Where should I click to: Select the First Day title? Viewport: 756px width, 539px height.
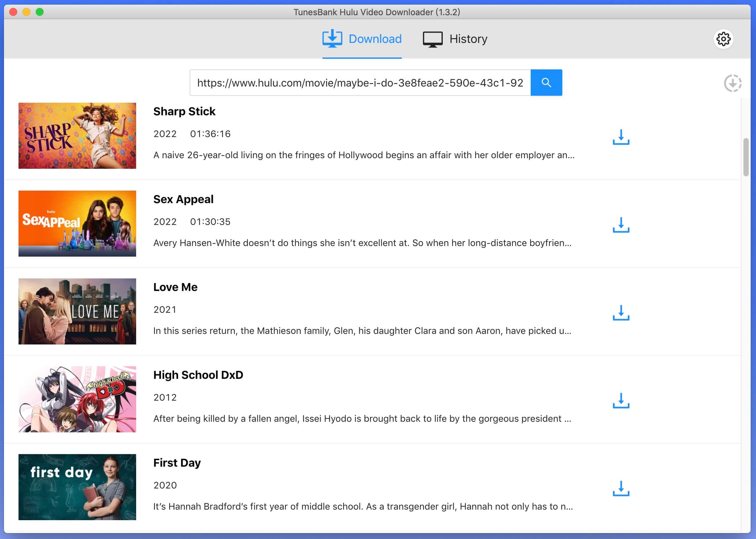[x=177, y=463]
